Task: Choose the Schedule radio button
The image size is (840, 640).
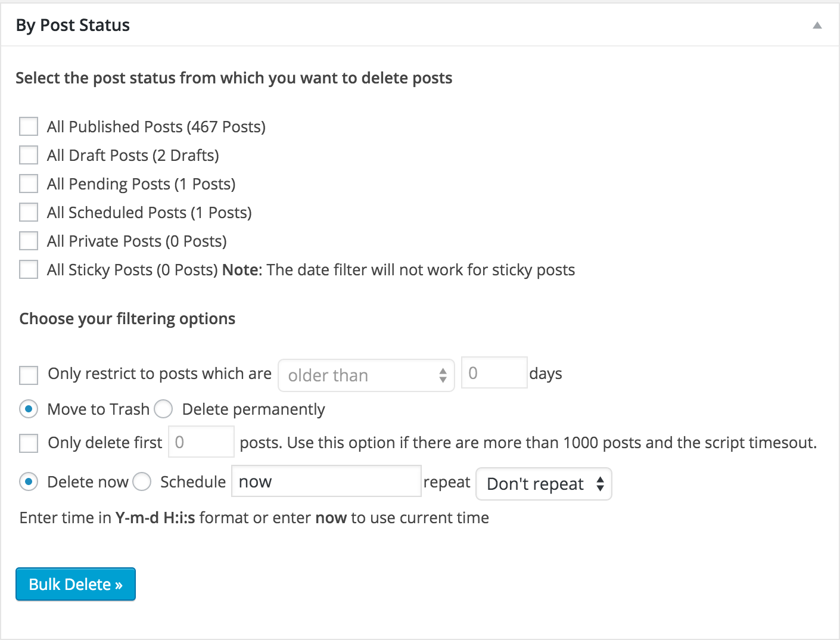Action: [x=142, y=481]
